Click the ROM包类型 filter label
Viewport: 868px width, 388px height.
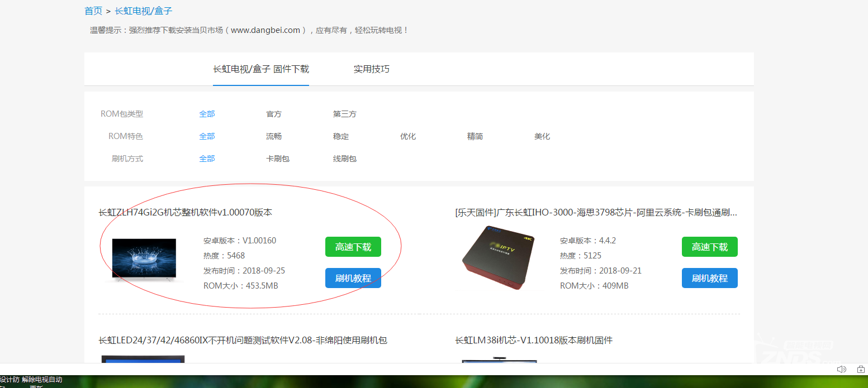pyautogui.click(x=122, y=114)
